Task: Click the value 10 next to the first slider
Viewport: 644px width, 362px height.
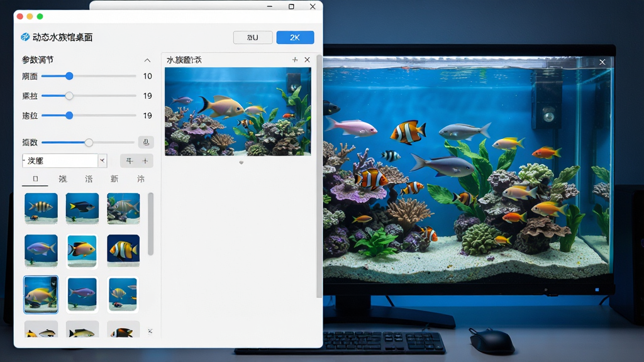Action: click(x=147, y=76)
